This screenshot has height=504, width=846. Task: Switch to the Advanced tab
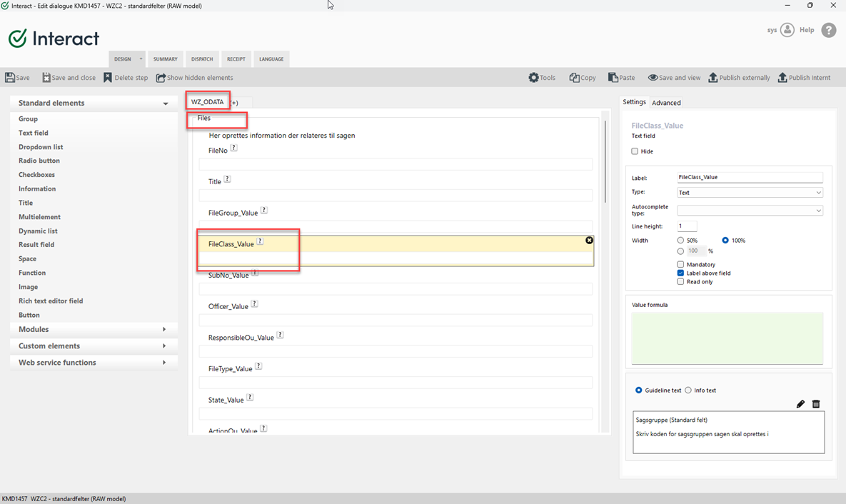pyautogui.click(x=666, y=103)
